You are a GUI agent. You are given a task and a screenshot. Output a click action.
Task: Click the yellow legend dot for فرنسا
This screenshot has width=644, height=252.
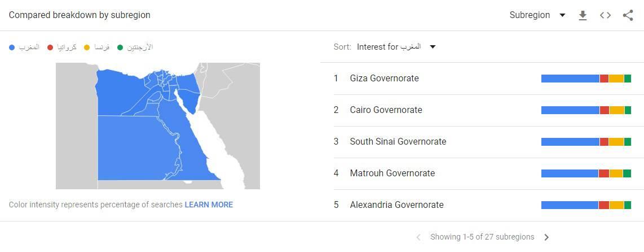tap(86, 47)
